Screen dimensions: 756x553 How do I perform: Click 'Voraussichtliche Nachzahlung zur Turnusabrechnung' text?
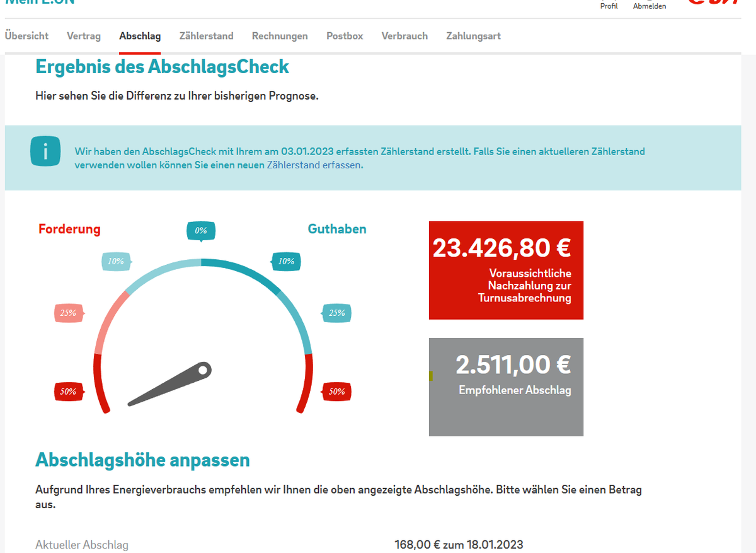click(525, 286)
